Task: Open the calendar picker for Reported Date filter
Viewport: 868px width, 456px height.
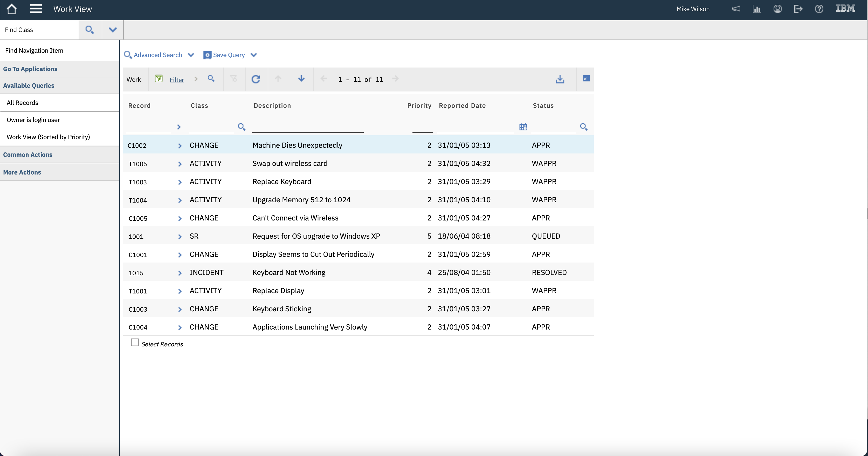Action: click(x=523, y=126)
